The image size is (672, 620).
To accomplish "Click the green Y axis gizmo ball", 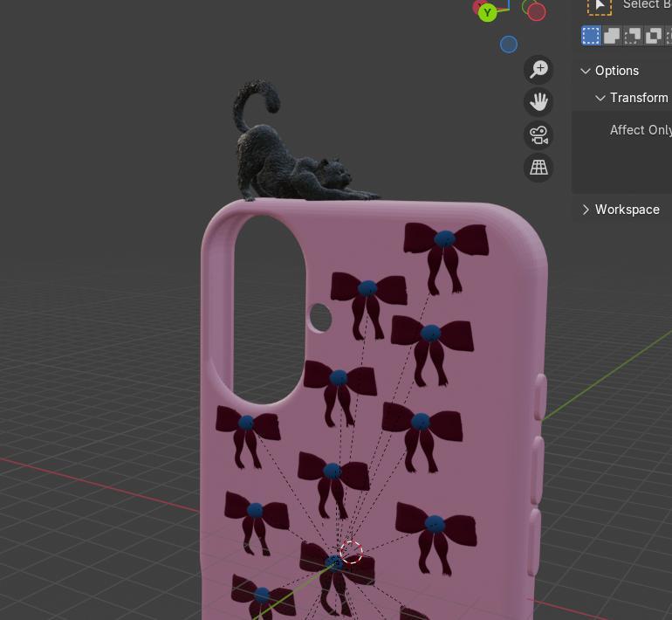I will 487,12.
